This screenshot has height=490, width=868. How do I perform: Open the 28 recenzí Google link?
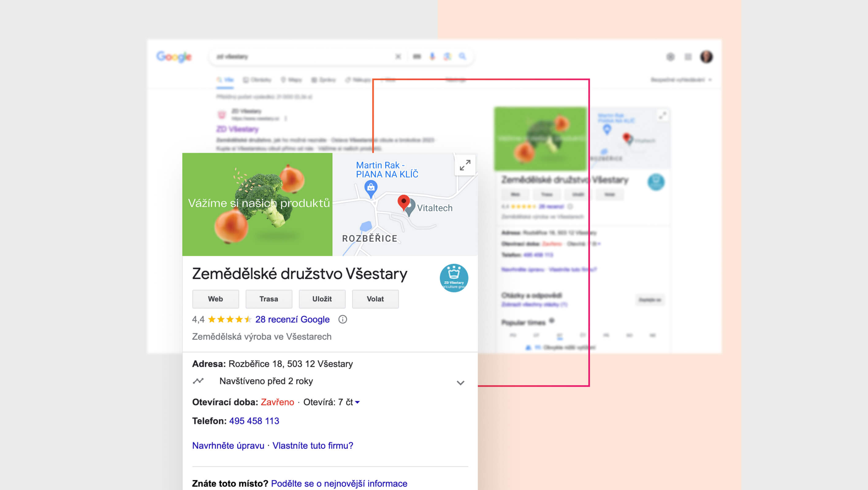point(292,319)
